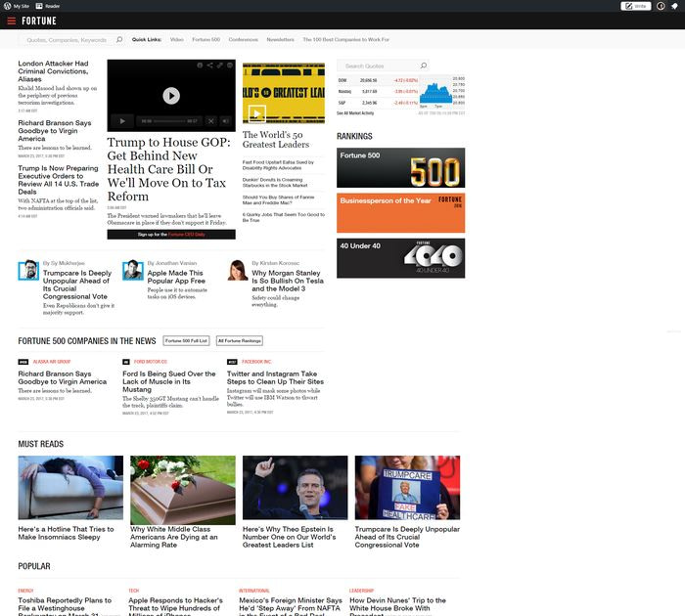Open Why Morgan Stanley Is So Bullish On Tesla
The image size is (685, 616).
click(x=288, y=281)
